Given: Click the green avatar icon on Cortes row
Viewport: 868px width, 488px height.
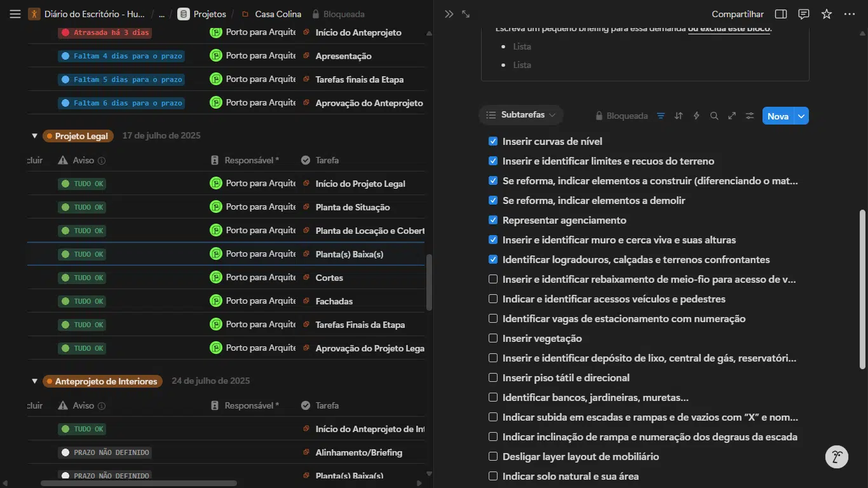Looking at the screenshot, I should (x=216, y=278).
